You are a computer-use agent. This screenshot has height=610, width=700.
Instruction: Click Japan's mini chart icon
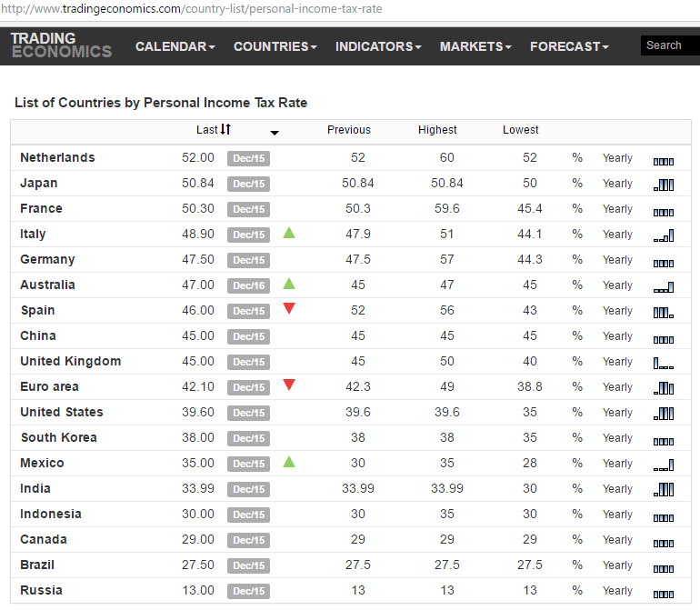coord(663,185)
